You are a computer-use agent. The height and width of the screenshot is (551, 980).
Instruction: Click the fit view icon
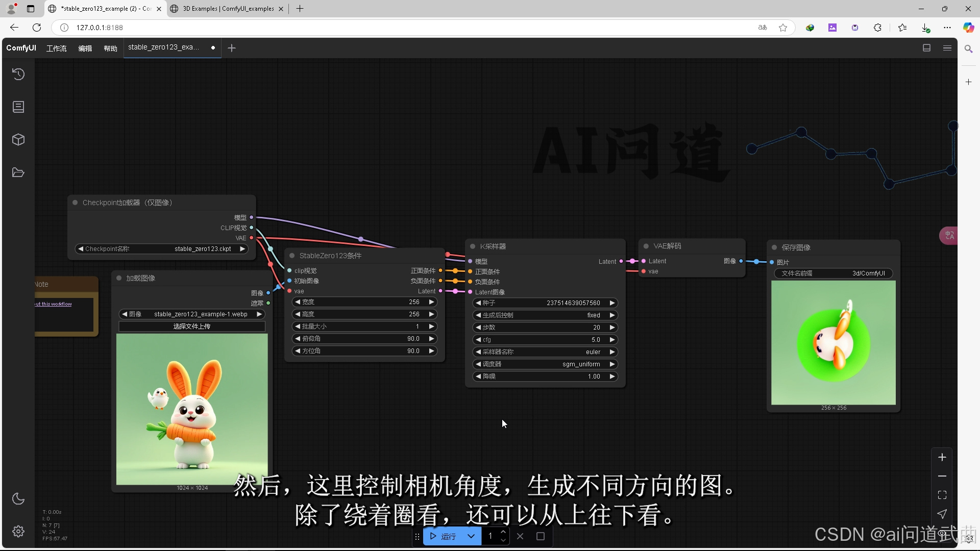point(942,495)
